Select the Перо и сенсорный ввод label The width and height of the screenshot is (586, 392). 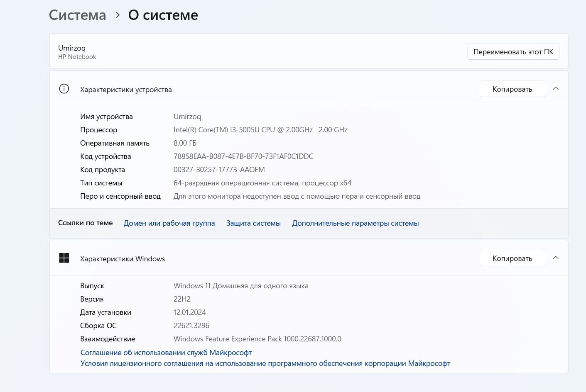click(x=120, y=196)
